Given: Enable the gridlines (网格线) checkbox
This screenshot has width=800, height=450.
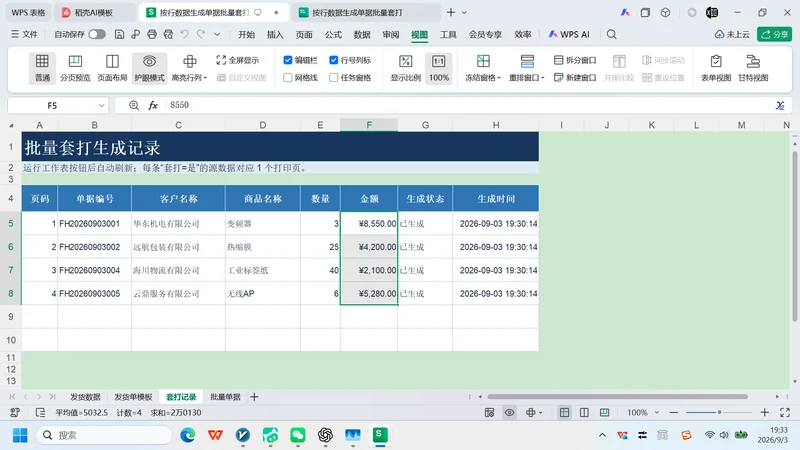Looking at the screenshot, I should point(288,78).
